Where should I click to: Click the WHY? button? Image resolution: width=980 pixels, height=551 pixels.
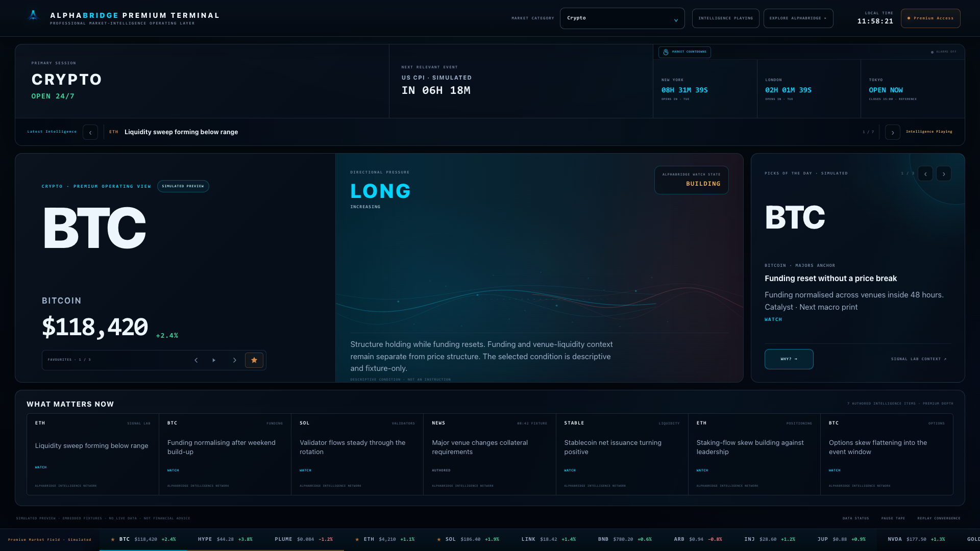coord(789,359)
